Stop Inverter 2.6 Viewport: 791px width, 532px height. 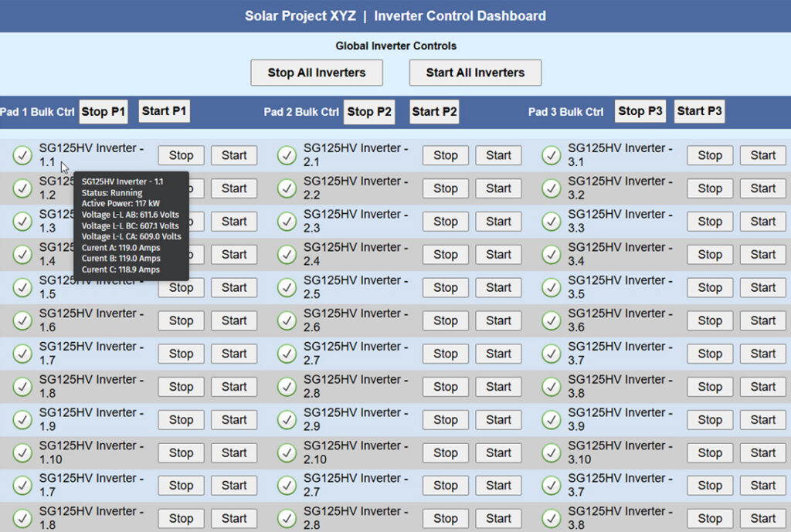446,320
